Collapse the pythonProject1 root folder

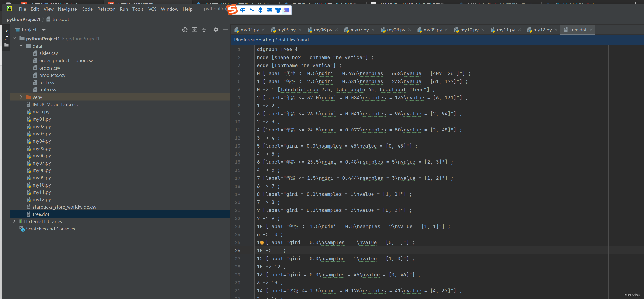tap(14, 39)
